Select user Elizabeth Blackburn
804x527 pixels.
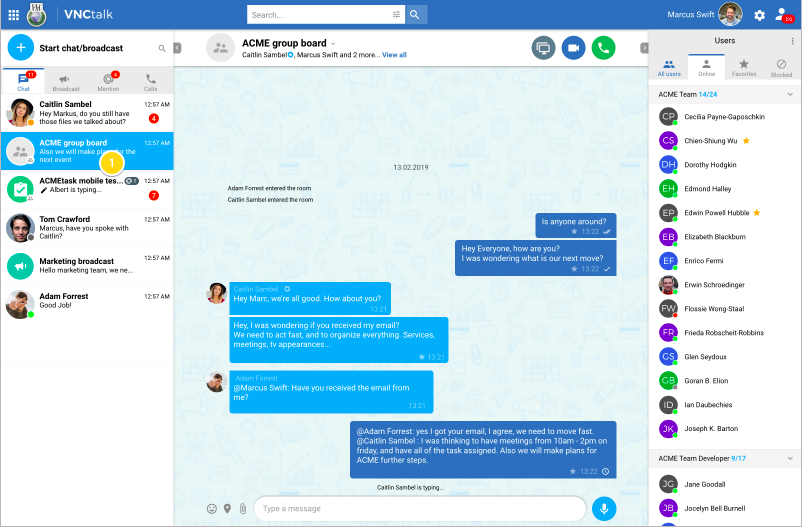[724, 237]
